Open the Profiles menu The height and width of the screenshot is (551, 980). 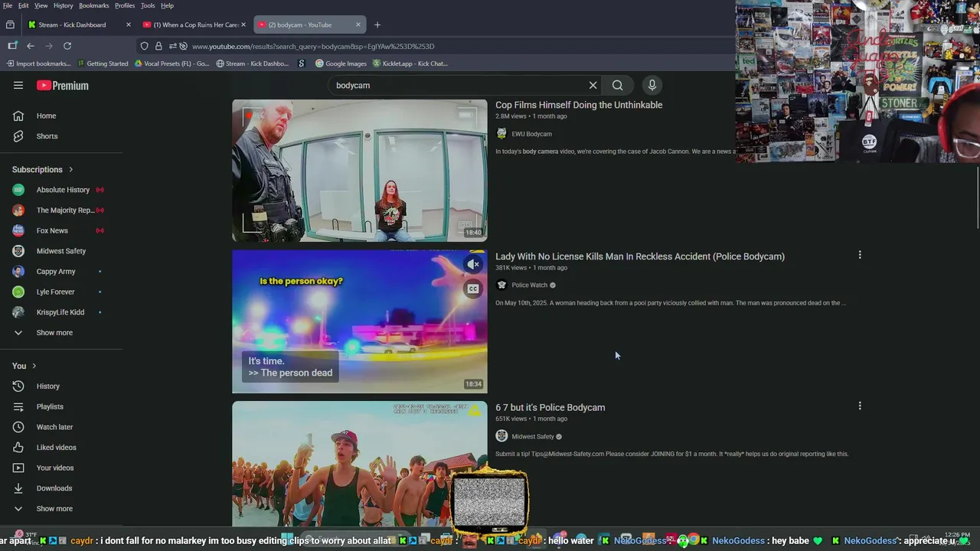tap(125, 5)
